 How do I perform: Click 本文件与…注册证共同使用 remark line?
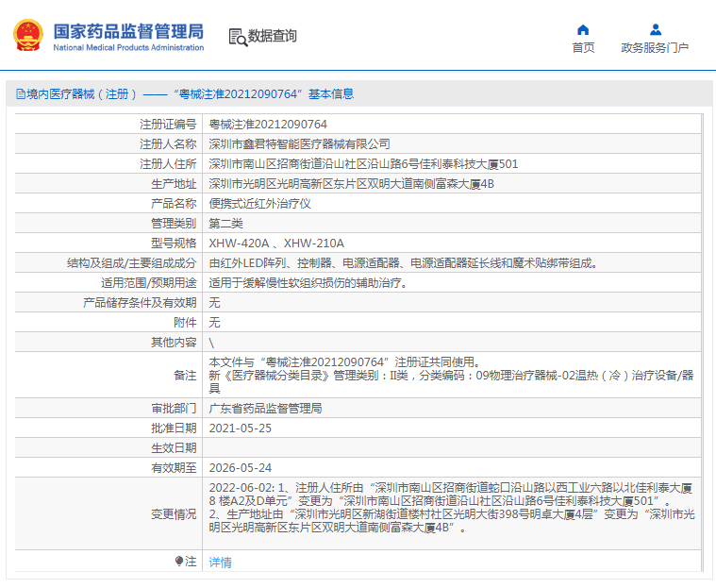[345, 362]
